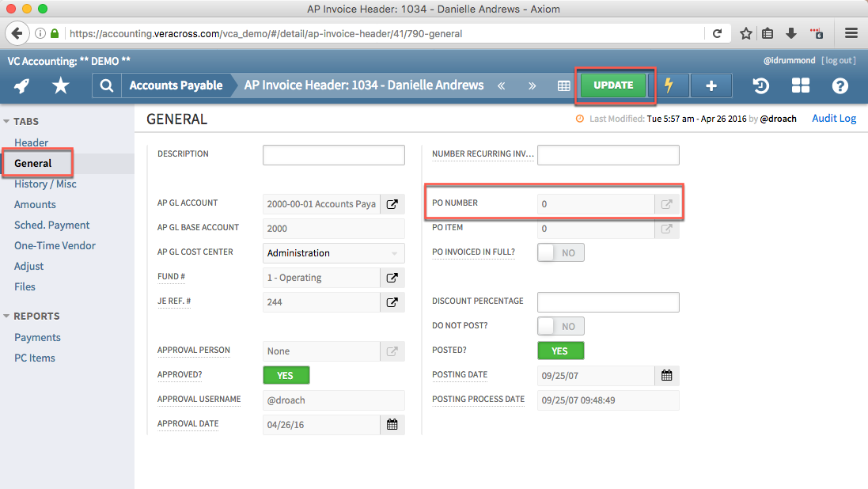Open the Audit Log link
The width and height of the screenshot is (868, 489).
pyautogui.click(x=833, y=118)
